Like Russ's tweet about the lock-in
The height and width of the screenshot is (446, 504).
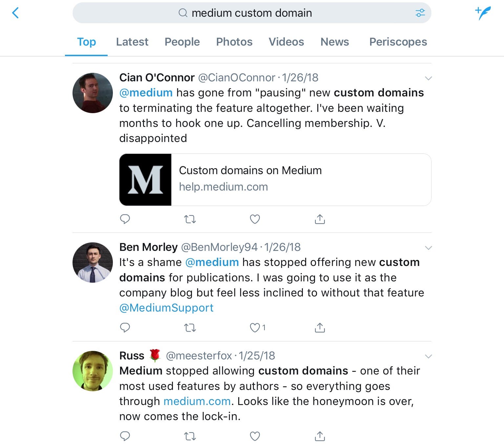tap(255, 436)
